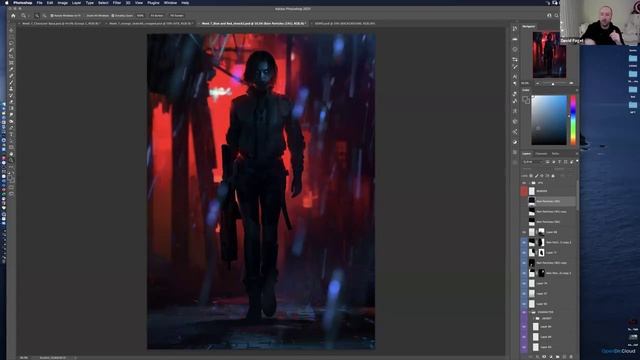Collapse the purple-labeled layer group chevron

click(x=530, y=312)
